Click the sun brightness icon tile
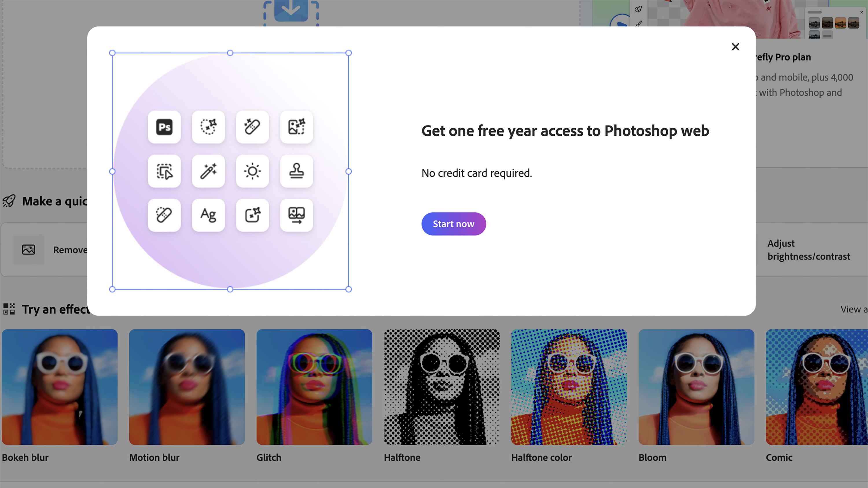This screenshot has width=868, height=488. click(252, 171)
